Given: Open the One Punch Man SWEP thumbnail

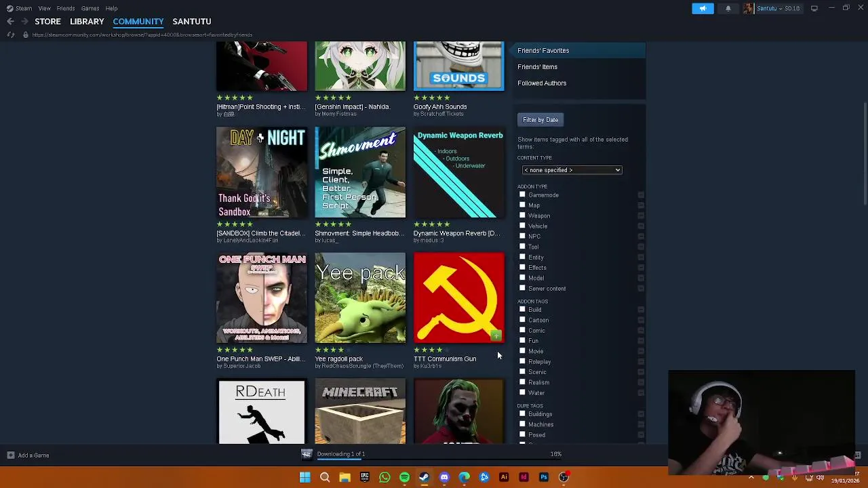Looking at the screenshot, I should coord(262,298).
